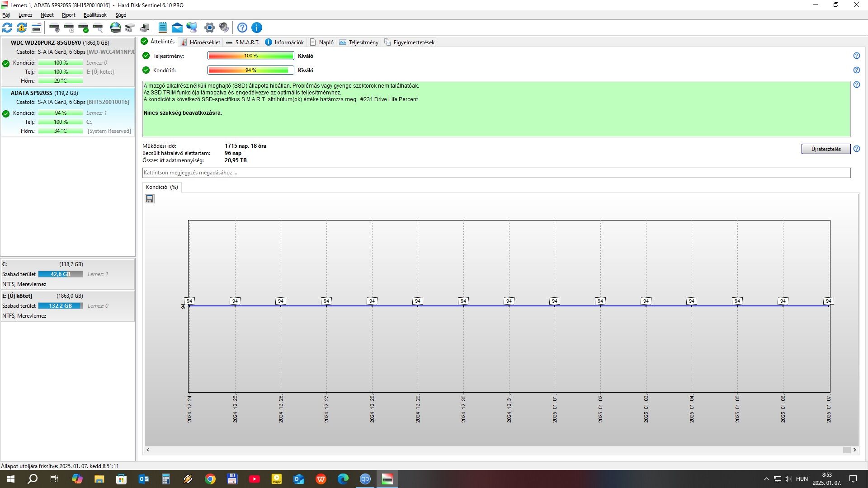Switch to the Napló tab
Screen dimensions: 868x488
322,42
